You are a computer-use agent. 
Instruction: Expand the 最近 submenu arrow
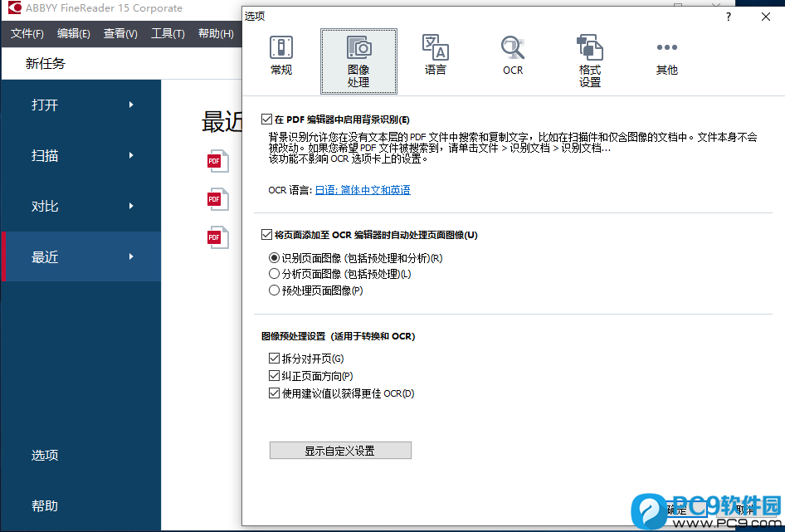point(131,256)
